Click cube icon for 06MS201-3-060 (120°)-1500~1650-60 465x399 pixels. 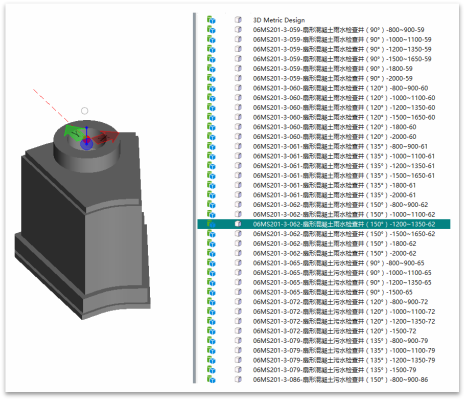238,117
